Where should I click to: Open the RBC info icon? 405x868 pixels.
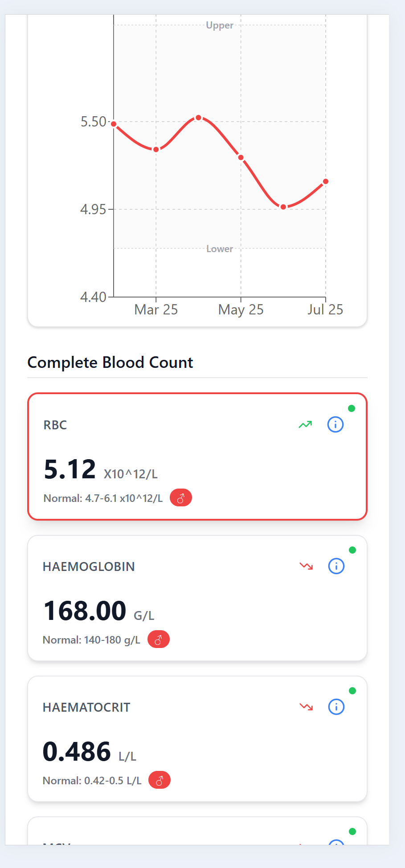(335, 424)
